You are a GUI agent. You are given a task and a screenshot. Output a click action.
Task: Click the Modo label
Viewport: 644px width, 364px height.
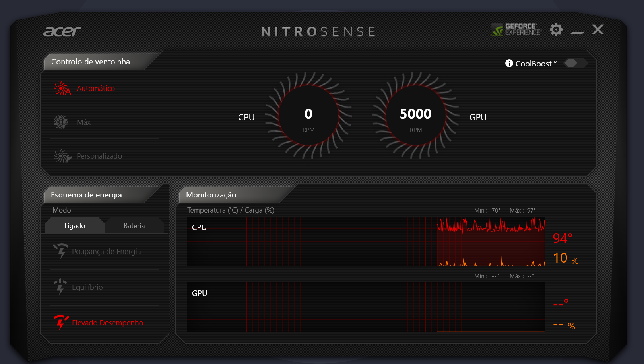click(62, 210)
